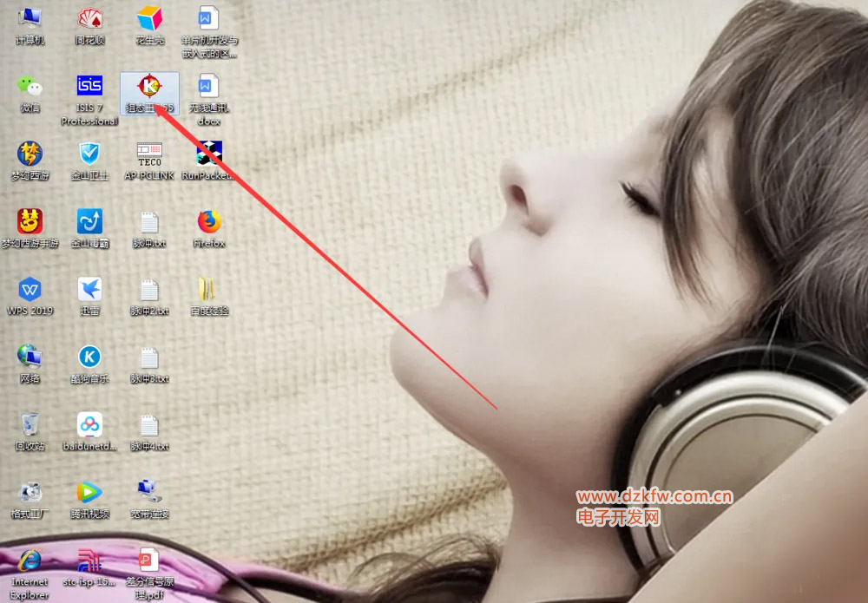
Task: Click the Internet Explorer icon
Action: point(30,560)
